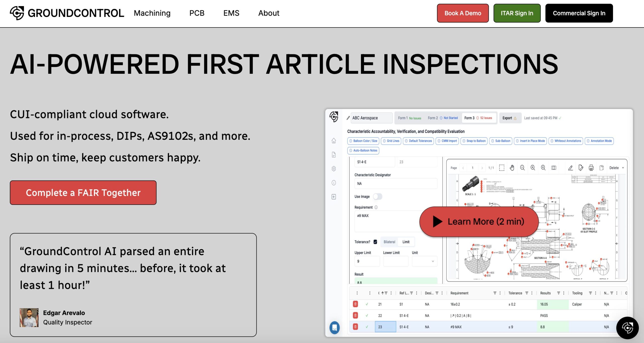Delete row 23 with red trash icon
This screenshot has width=644, height=343.
click(355, 327)
